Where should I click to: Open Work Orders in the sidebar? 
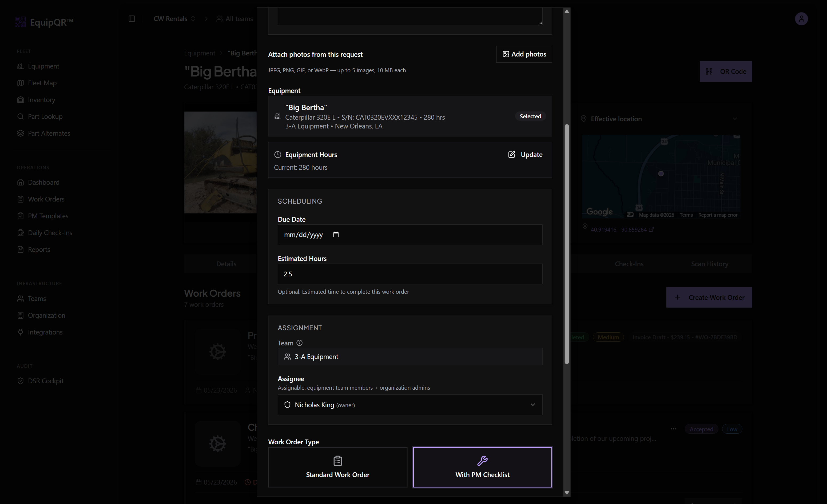coord(46,199)
